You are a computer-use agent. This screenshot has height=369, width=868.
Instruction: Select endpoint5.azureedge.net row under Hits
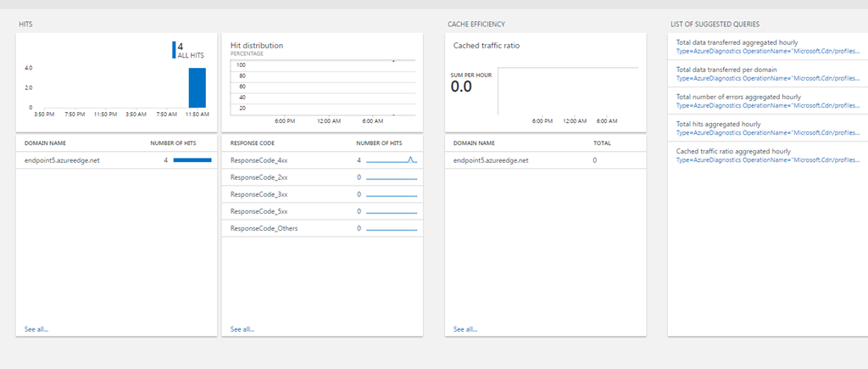coord(62,160)
